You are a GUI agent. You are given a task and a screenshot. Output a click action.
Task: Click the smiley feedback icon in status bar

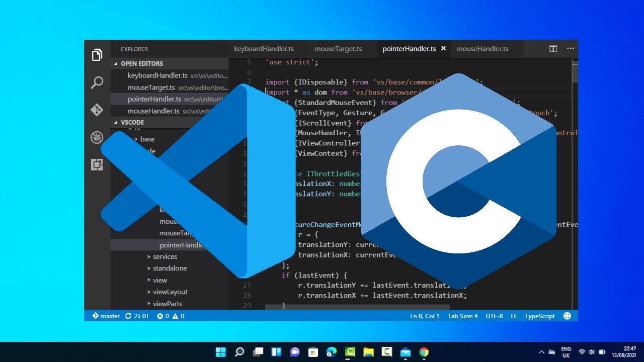(567, 316)
